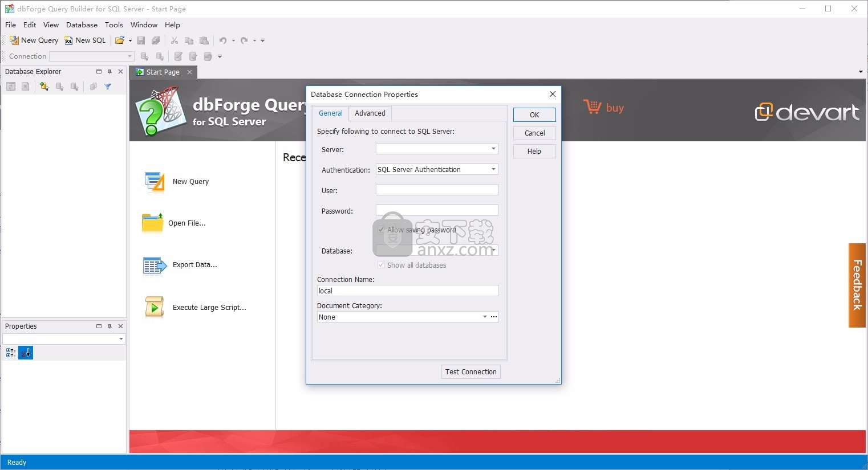Viewport: 868px width, 470px height.
Task: Click the Cut scissors icon
Action: [175, 40]
